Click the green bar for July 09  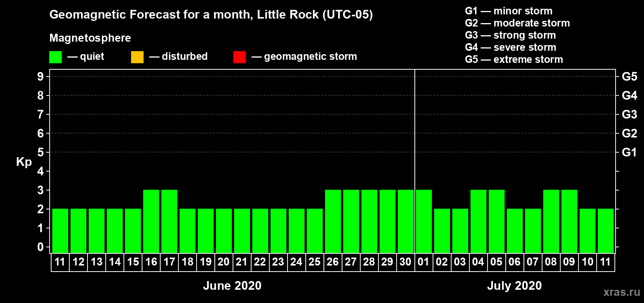pos(569,221)
